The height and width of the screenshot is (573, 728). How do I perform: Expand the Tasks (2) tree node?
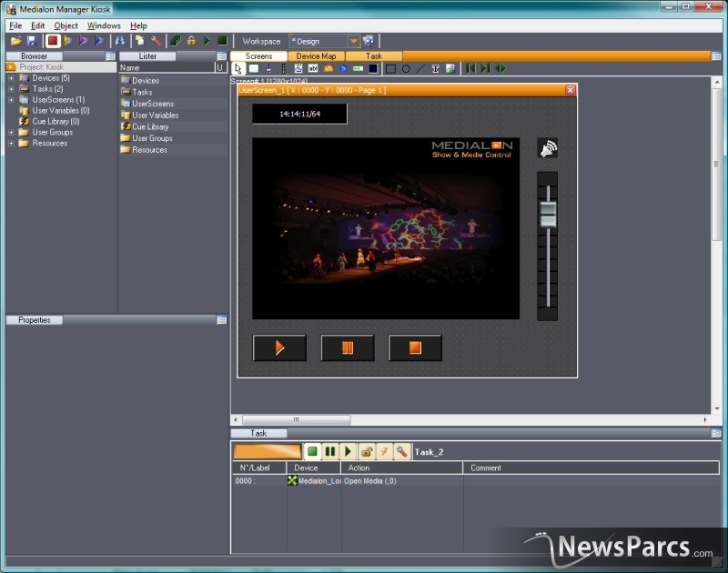(x=11, y=88)
